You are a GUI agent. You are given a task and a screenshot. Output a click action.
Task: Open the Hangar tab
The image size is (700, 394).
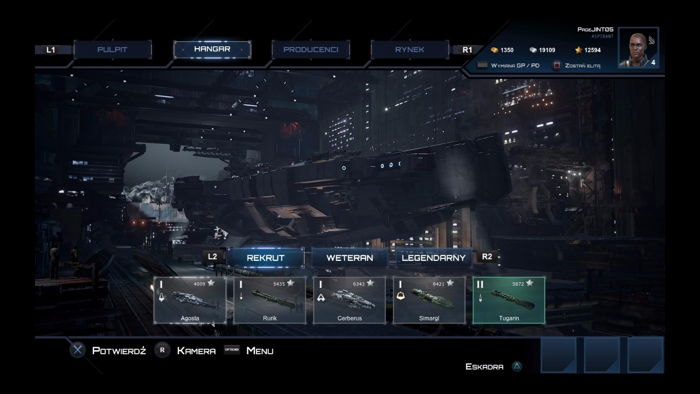coord(212,49)
